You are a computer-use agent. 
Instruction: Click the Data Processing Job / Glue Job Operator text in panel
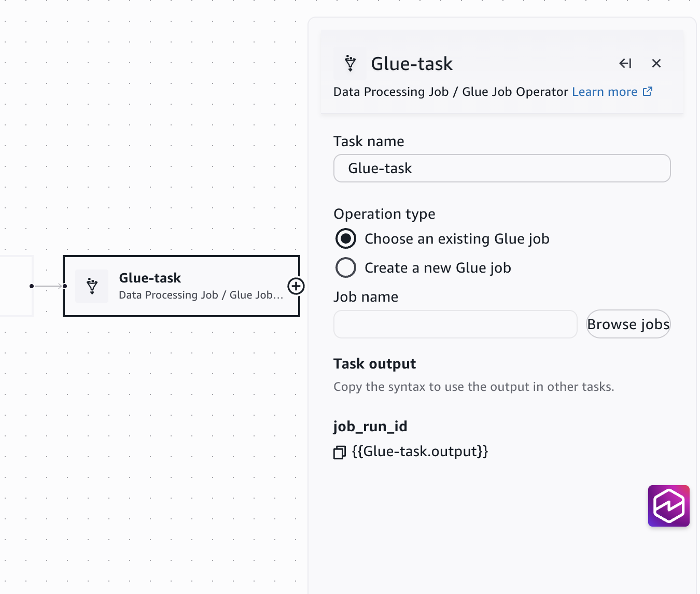451,92
